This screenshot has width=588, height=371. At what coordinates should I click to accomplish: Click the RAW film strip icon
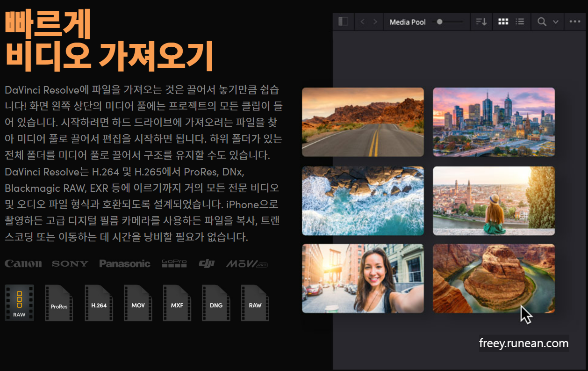coord(19,303)
